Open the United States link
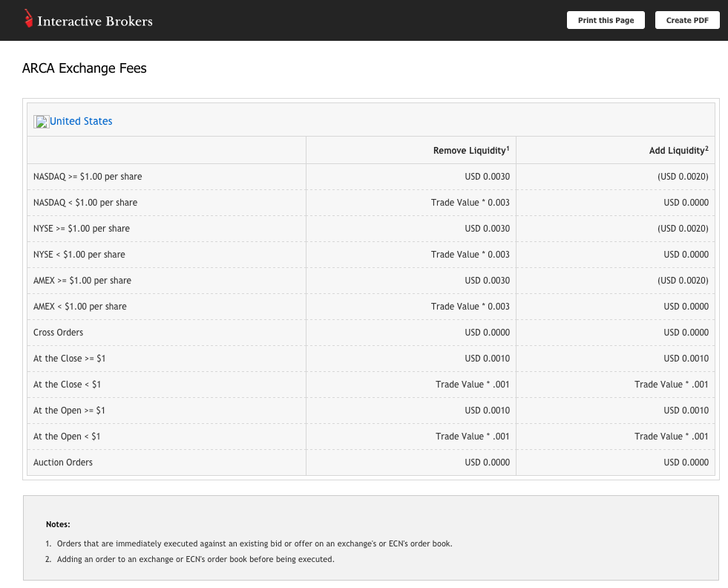The image size is (728, 588). tap(81, 121)
